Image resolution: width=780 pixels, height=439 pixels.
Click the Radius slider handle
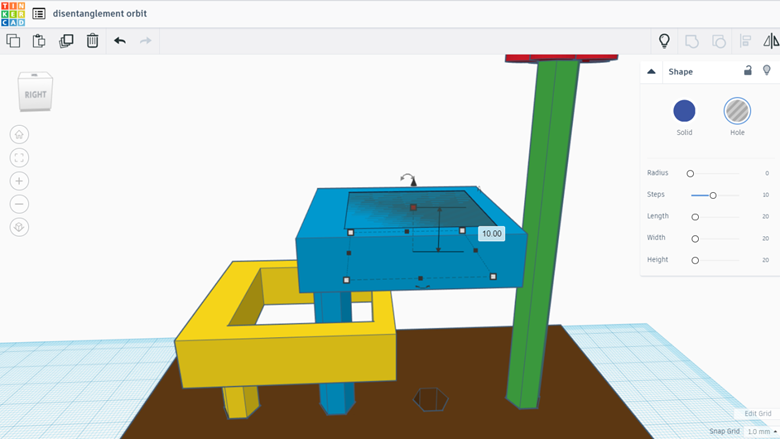click(690, 174)
